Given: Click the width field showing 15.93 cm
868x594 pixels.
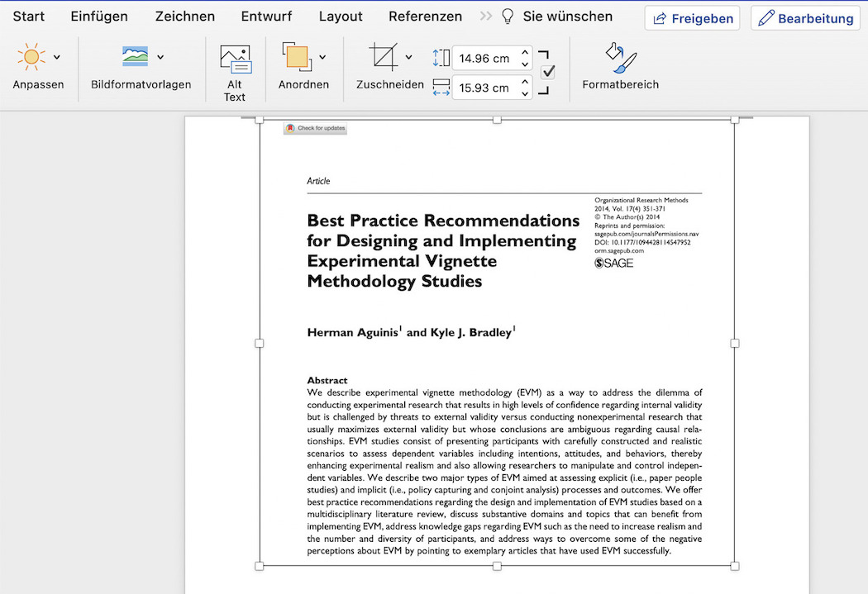Looking at the screenshot, I should [485, 88].
